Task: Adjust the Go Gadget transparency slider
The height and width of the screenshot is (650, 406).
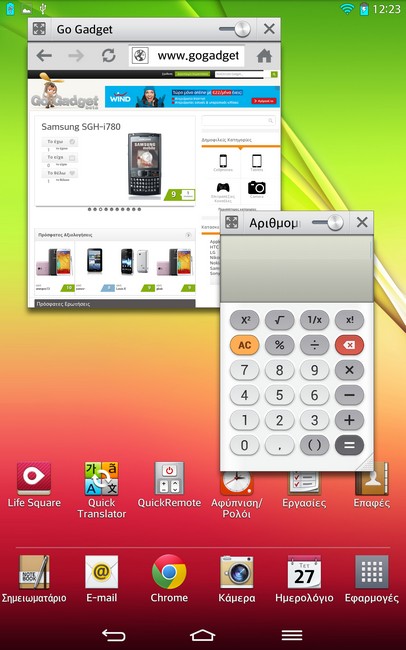Action: coord(235,29)
